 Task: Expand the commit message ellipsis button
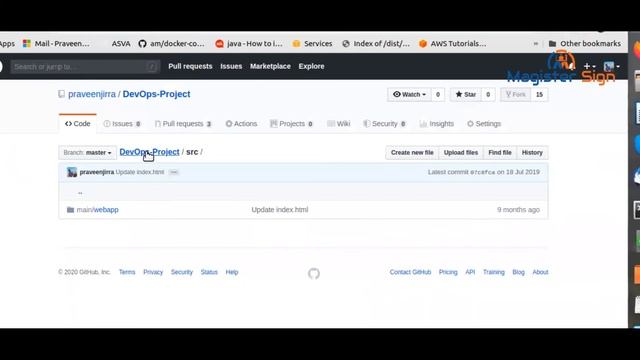[x=173, y=172]
